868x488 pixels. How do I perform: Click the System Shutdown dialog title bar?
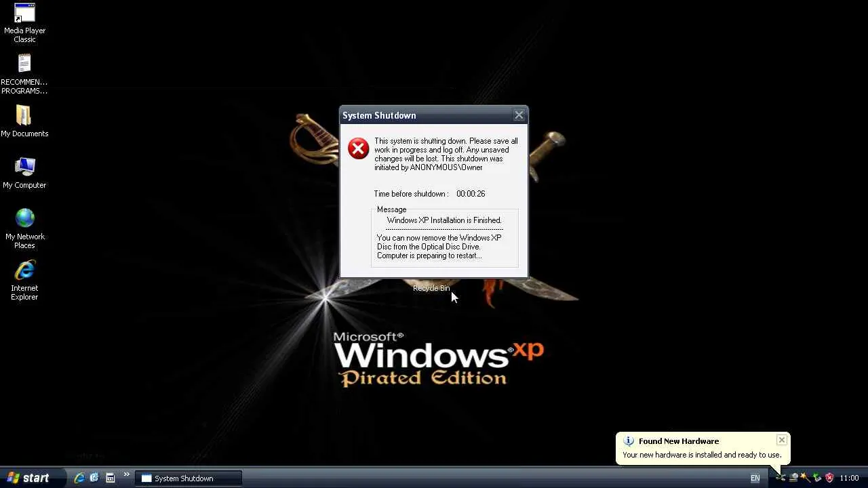coord(434,115)
